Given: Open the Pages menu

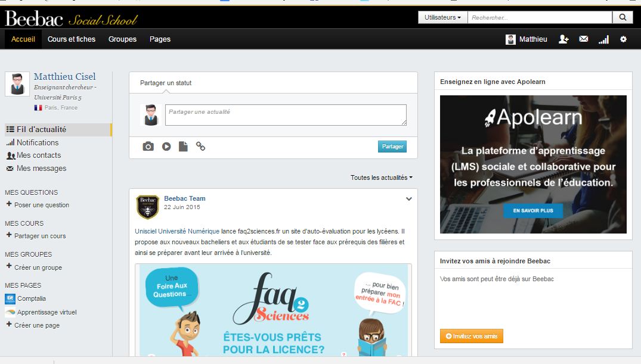Looking at the screenshot, I should tap(160, 39).
